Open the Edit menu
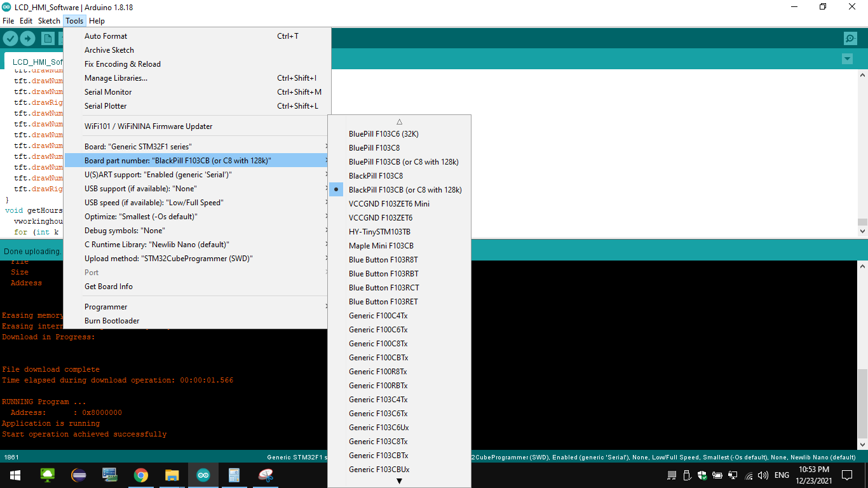The width and height of the screenshot is (868, 488). (25, 21)
